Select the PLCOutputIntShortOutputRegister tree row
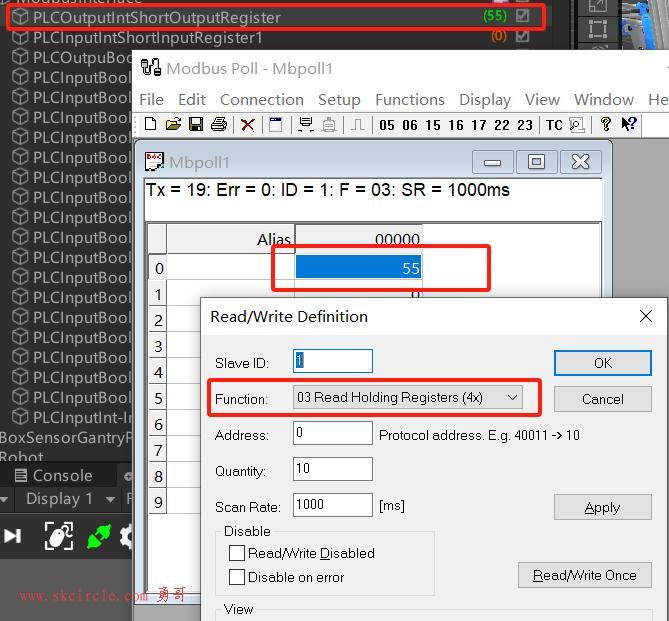The image size is (669, 621). pos(275,17)
